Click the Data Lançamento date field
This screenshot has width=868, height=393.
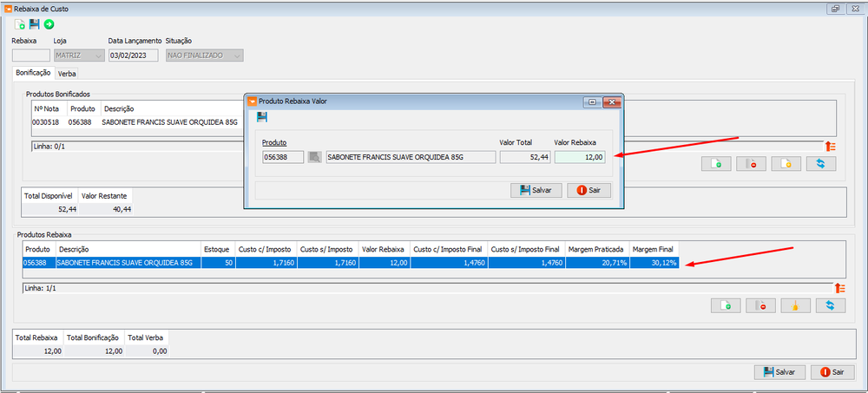click(x=133, y=56)
